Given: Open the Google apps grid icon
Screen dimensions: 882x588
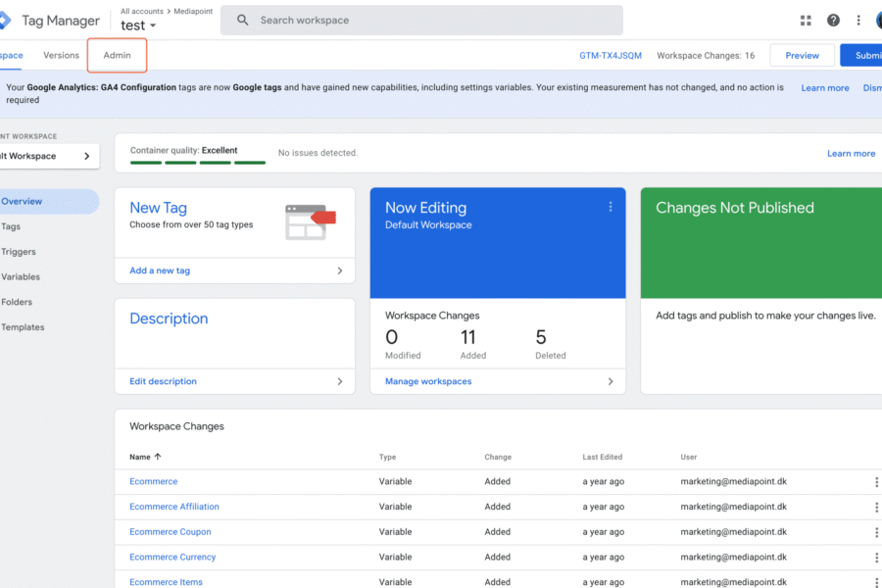Looking at the screenshot, I should [806, 21].
